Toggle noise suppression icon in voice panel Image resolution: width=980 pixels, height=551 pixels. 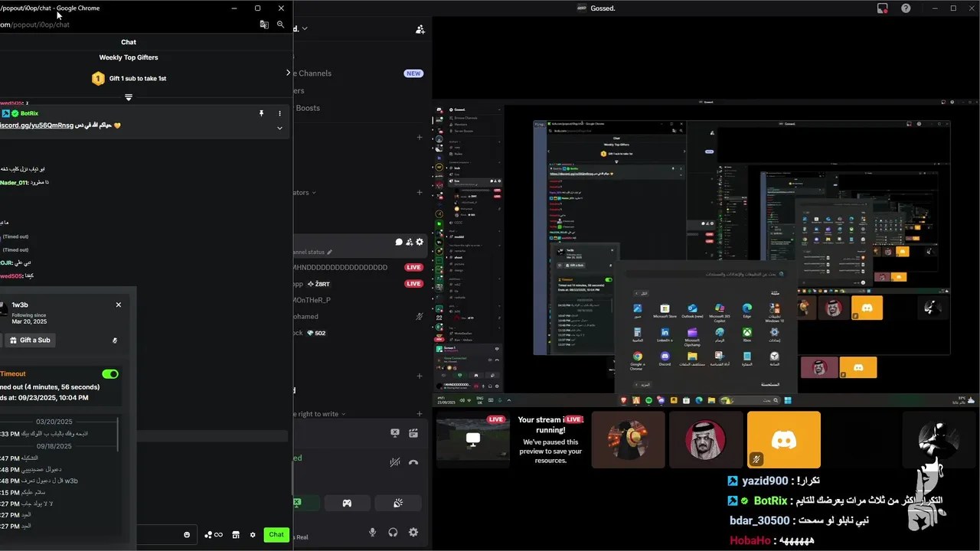(x=395, y=462)
